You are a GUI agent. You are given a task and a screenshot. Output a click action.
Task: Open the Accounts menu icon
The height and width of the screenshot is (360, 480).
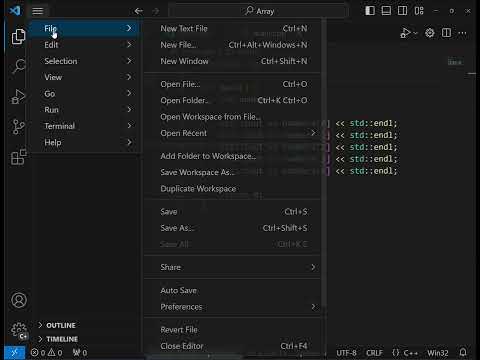tap(19, 300)
